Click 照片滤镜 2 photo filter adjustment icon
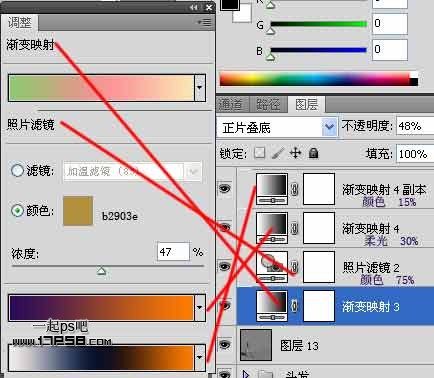The image size is (434, 378). tap(272, 267)
